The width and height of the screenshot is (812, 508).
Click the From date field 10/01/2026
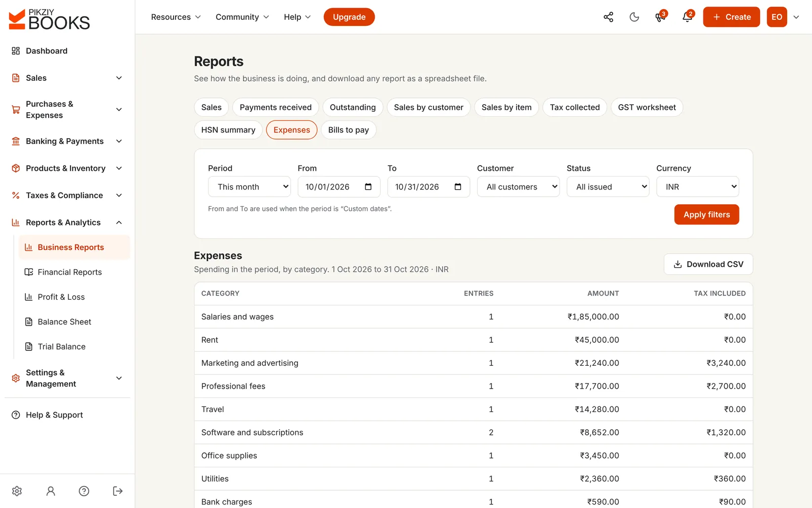coord(339,187)
